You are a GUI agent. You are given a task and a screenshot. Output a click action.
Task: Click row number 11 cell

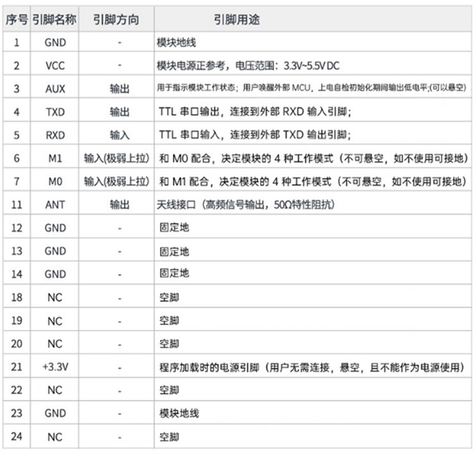(x=16, y=205)
